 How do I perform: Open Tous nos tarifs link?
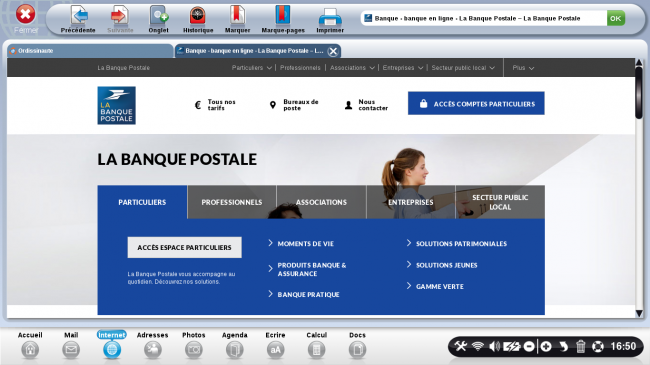tap(216, 105)
